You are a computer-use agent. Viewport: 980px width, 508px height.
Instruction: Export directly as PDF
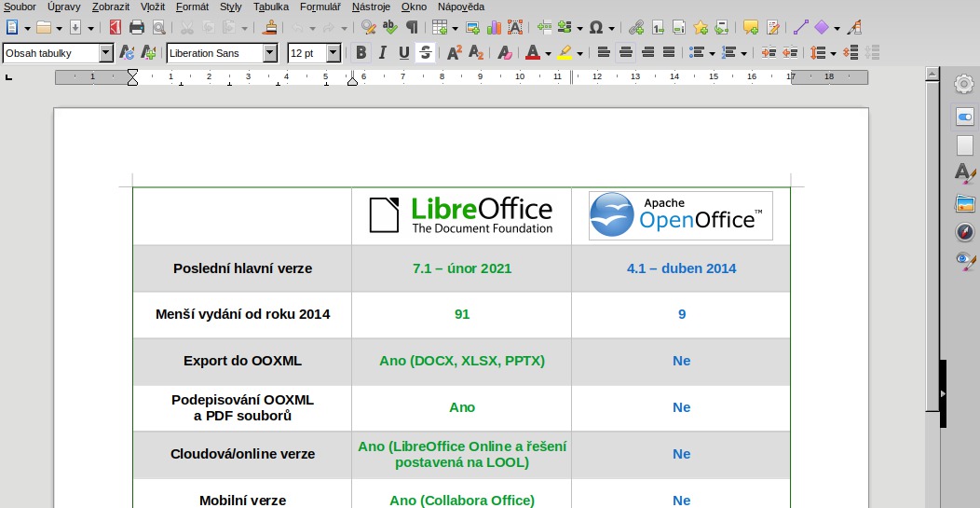pyautogui.click(x=115, y=28)
